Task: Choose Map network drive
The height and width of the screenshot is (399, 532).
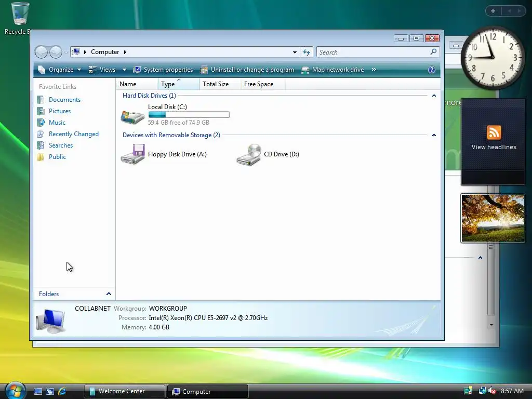Action: pos(332,70)
